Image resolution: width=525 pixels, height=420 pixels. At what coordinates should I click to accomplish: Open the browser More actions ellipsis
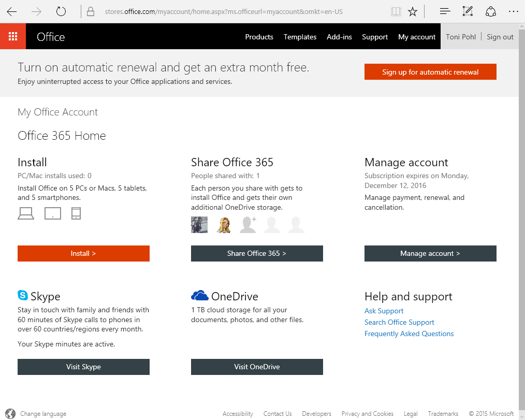point(513,11)
